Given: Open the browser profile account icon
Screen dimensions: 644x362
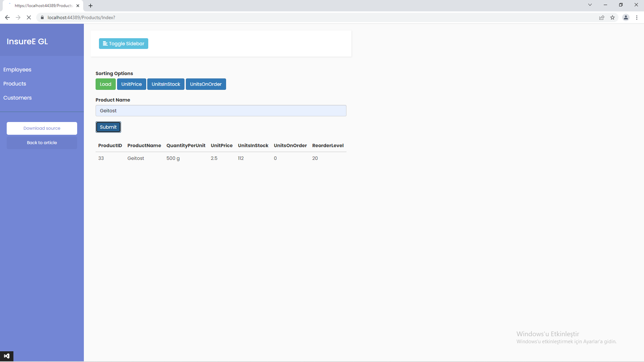Looking at the screenshot, I should [x=626, y=17].
